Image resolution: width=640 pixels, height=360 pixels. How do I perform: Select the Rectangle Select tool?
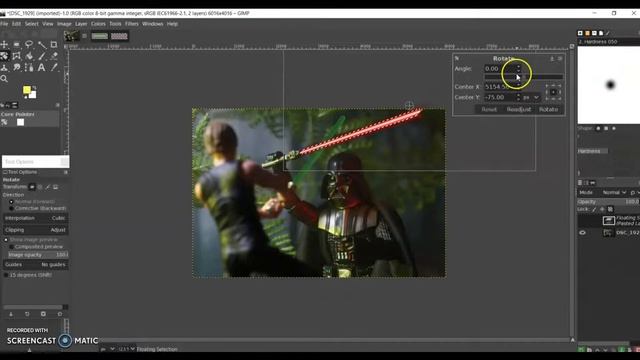[17, 44]
